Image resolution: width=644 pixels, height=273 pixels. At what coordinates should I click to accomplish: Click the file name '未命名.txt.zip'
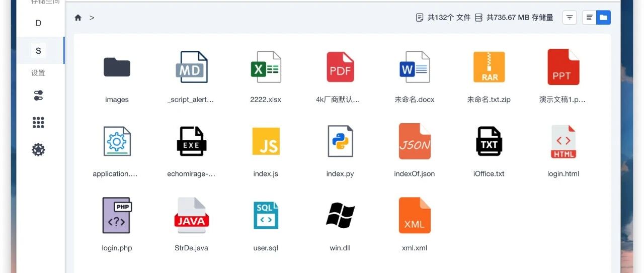click(489, 100)
